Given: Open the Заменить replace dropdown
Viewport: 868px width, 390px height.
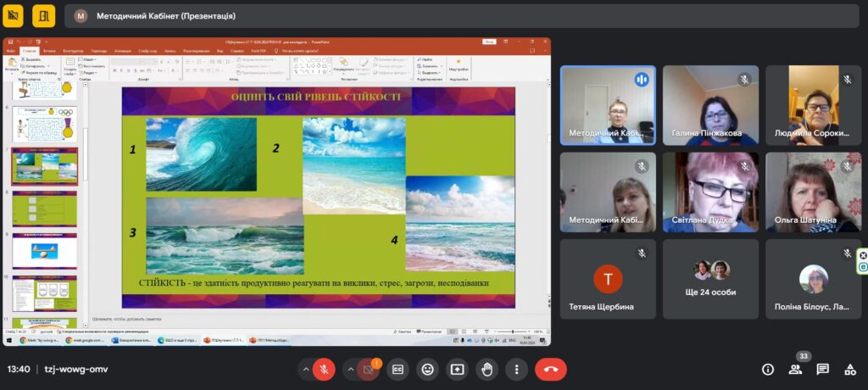Looking at the screenshot, I should pos(429,66).
